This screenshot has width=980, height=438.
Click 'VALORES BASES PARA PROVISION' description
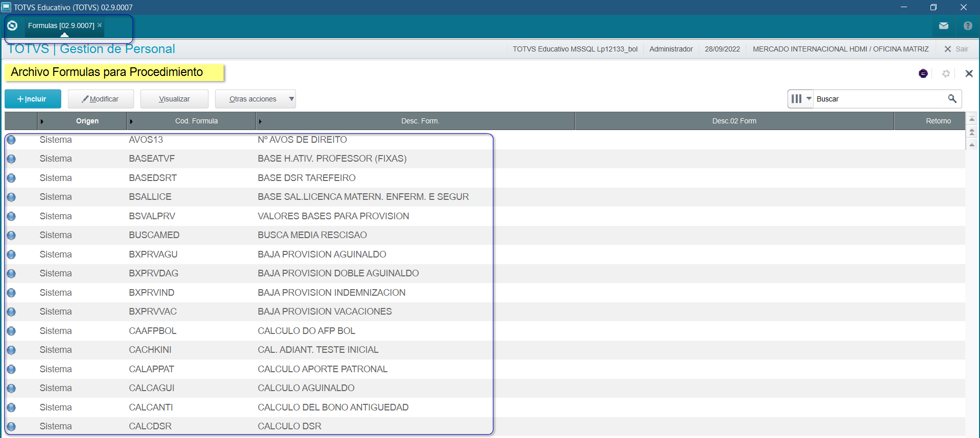333,216
